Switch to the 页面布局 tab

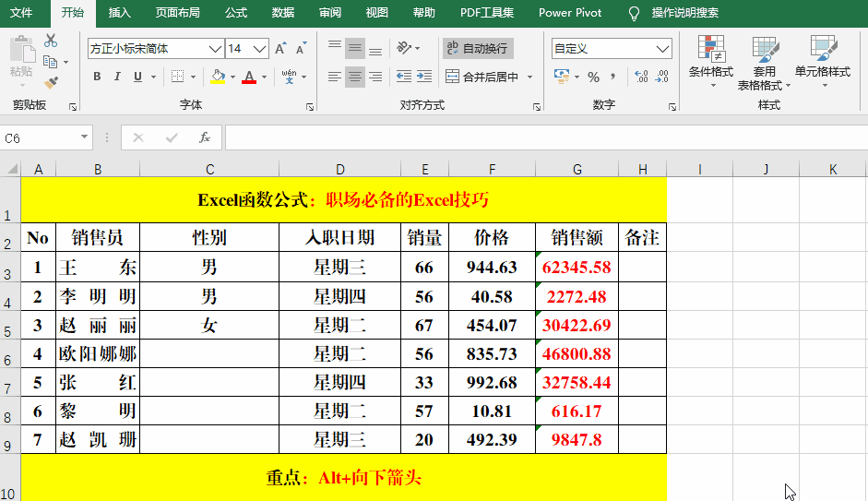[x=178, y=13]
